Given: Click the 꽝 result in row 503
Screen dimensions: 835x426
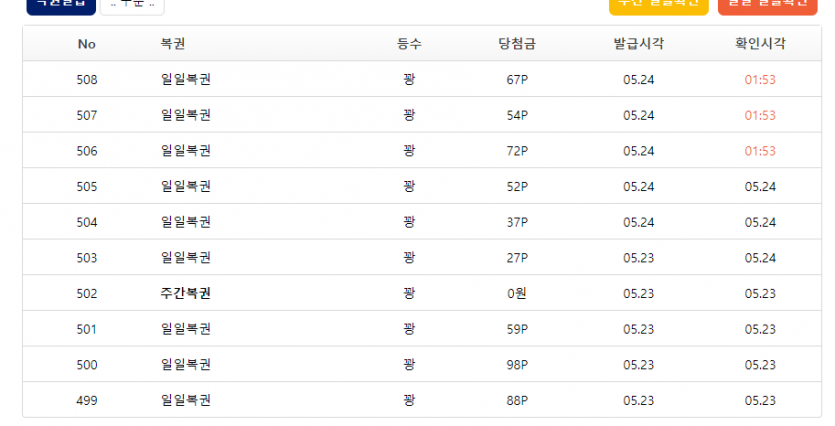Looking at the screenshot, I should coord(409,258).
